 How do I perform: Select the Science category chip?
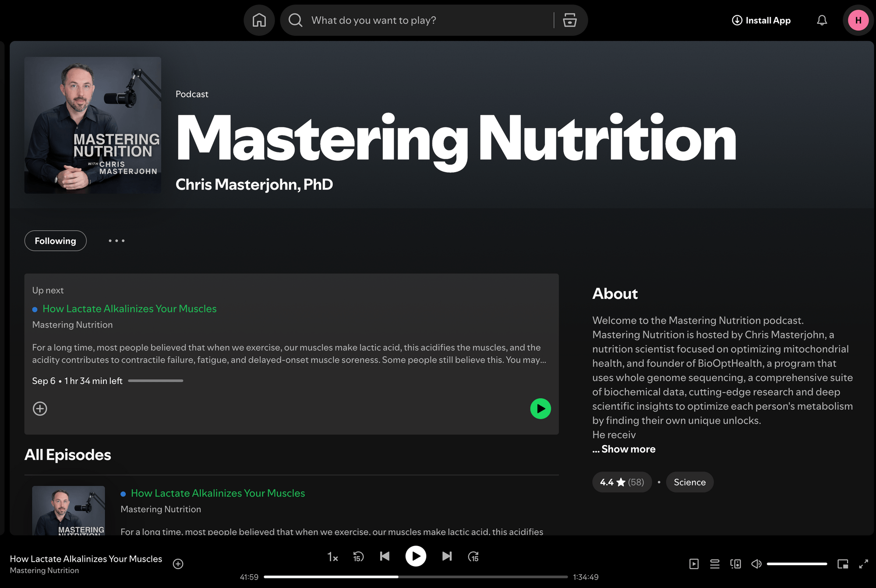coord(689,482)
